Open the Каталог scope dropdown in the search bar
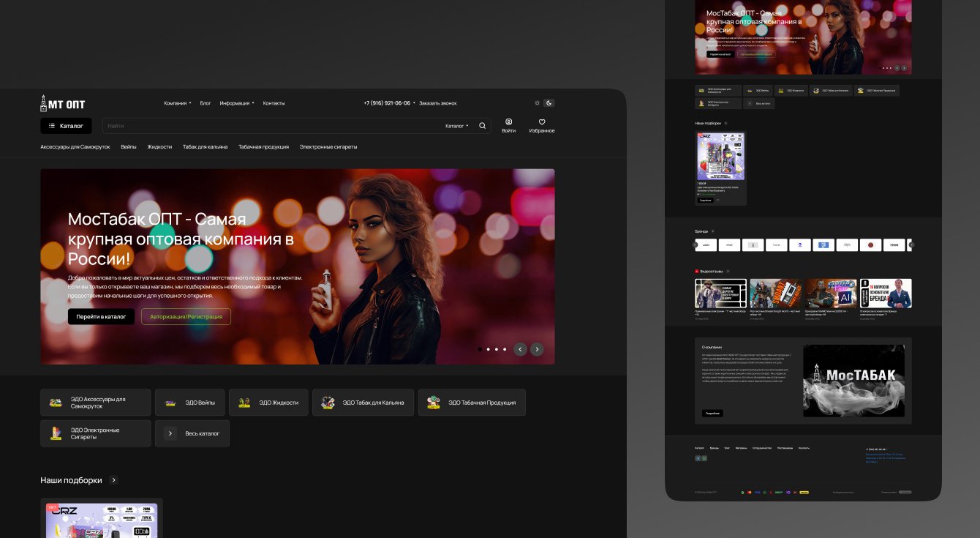The width and height of the screenshot is (980, 538). click(x=457, y=126)
